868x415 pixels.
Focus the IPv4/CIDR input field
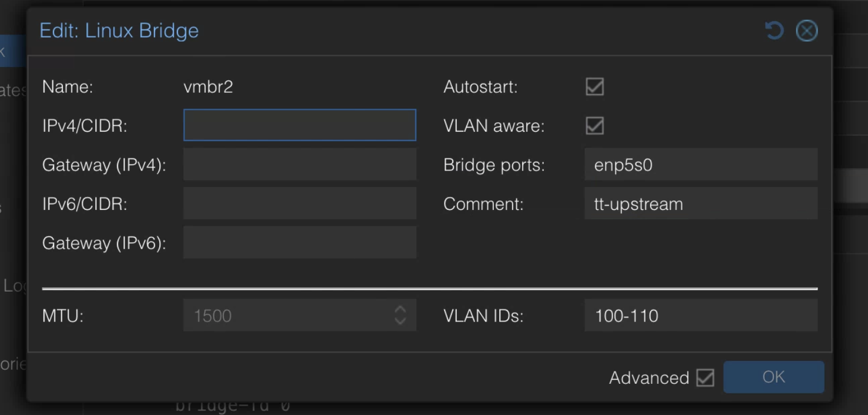click(x=300, y=125)
